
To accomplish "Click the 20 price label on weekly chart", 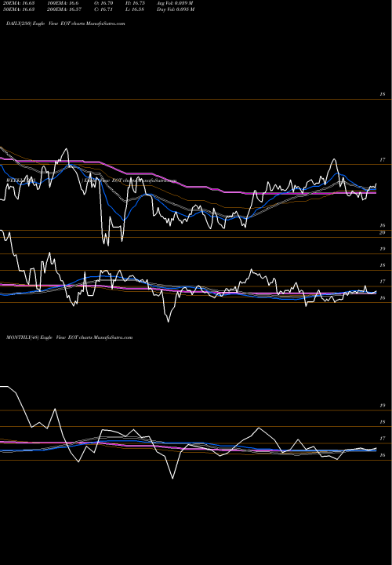I will 383,232.
